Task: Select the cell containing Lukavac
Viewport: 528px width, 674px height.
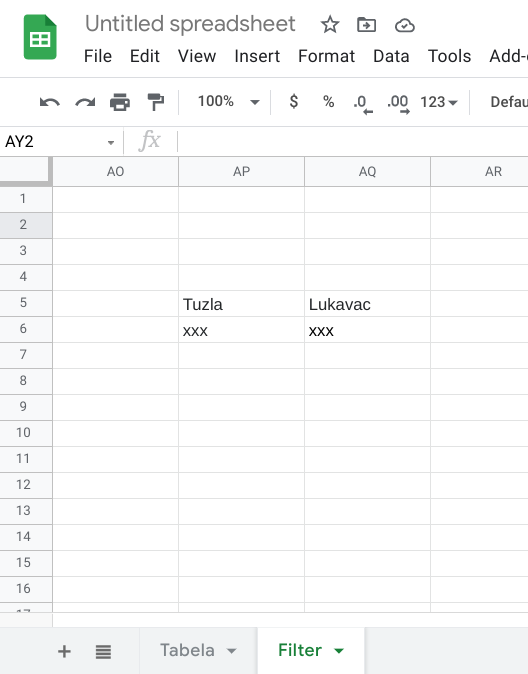Action: point(367,304)
